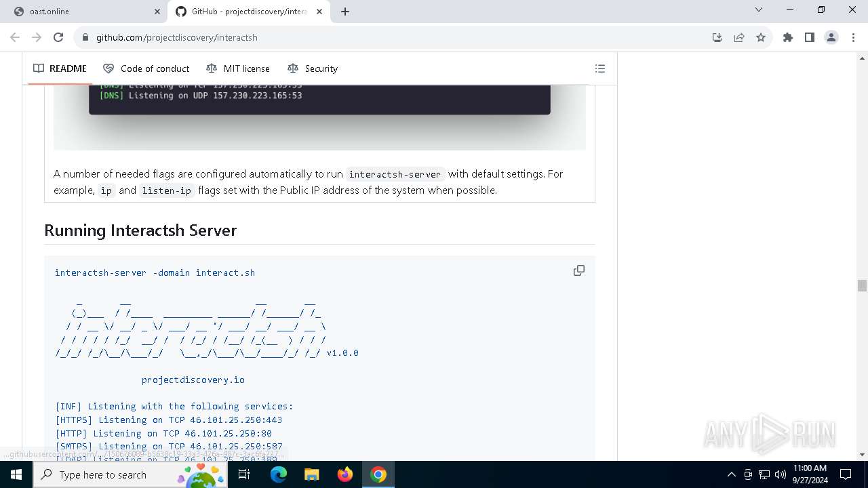Click the Running Interactsh Server heading
Image resolution: width=868 pixels, height=488 pixels.
[140, 230]
